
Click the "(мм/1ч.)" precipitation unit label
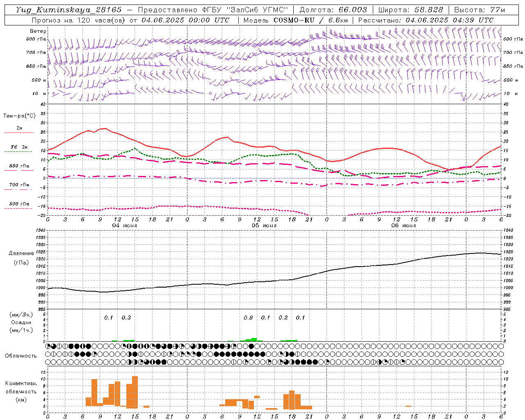(21, 330)
